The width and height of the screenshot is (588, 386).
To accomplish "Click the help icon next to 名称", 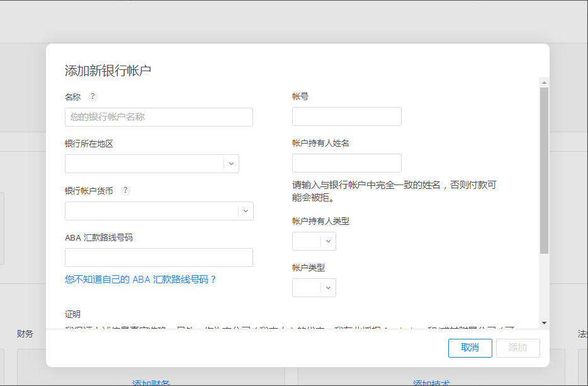I will 93,96.
